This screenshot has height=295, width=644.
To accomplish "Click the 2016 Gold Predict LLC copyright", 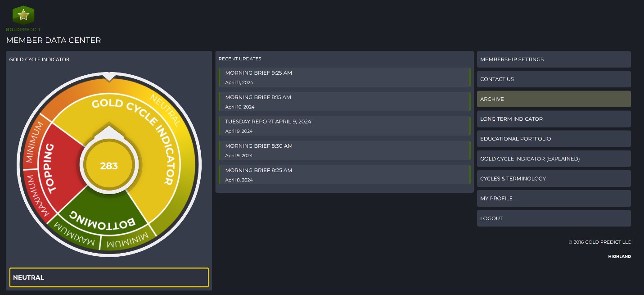I will (x=599, y=242).
